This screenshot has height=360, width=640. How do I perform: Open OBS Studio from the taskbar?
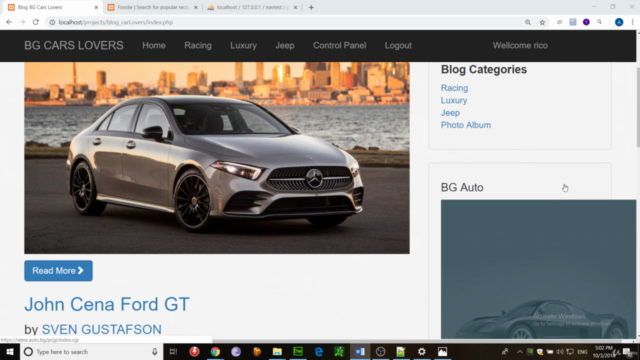(x=380, y=351)
